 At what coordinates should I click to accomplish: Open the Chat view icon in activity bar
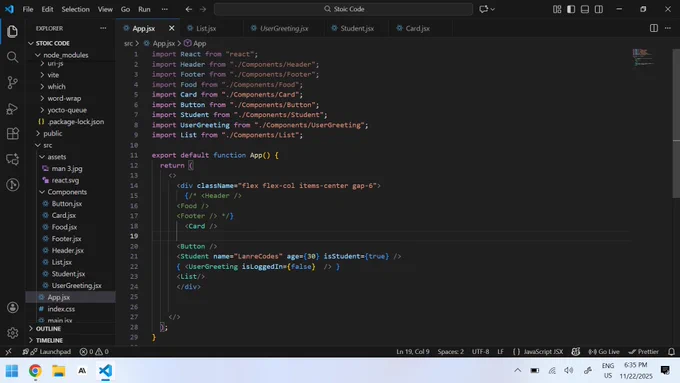tap(12, 159)
